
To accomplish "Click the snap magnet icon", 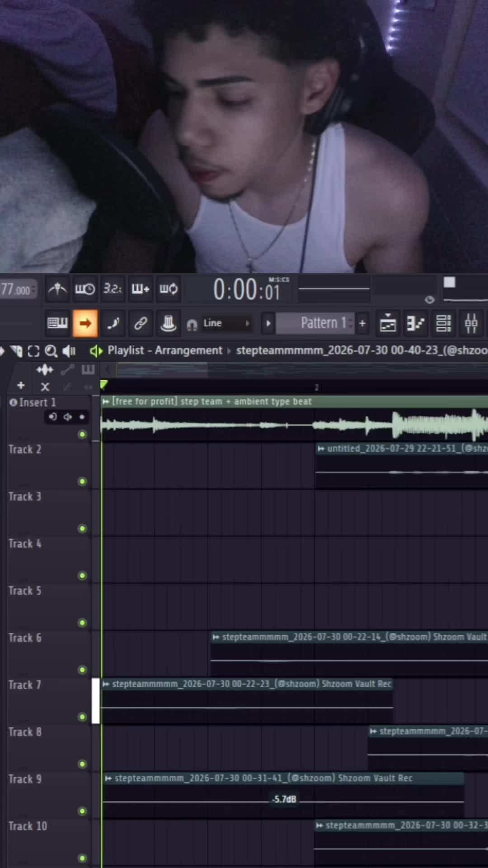I will click(192, 325).
